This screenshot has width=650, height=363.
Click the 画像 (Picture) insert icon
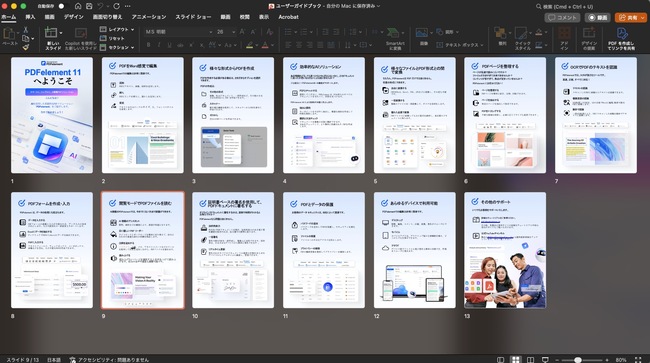click(422, 33)
